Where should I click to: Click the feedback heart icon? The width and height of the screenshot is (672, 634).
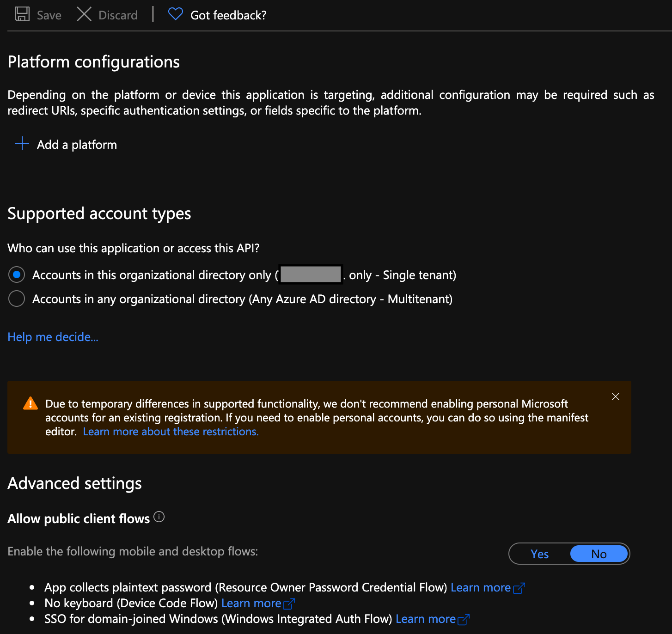coord(176,14)
